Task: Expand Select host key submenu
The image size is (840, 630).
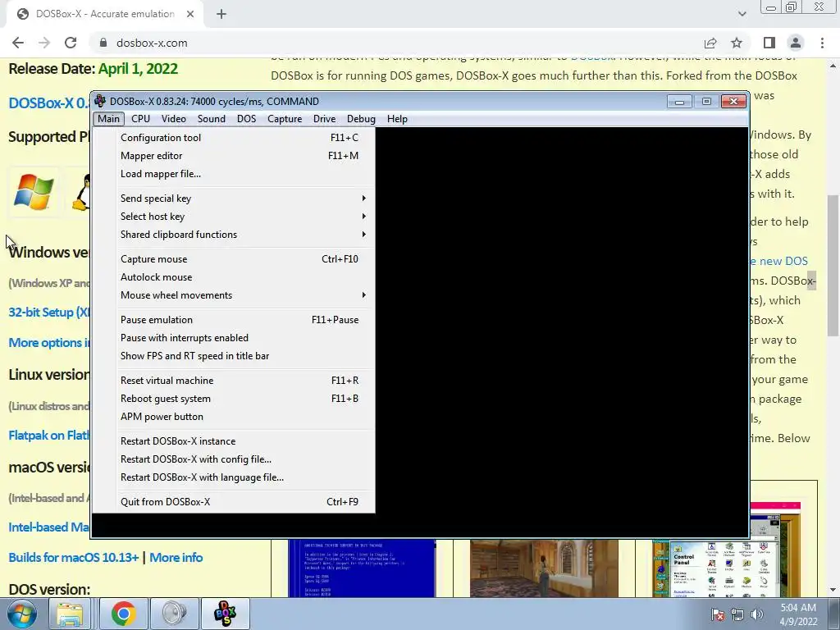Action: pos(234,217)
